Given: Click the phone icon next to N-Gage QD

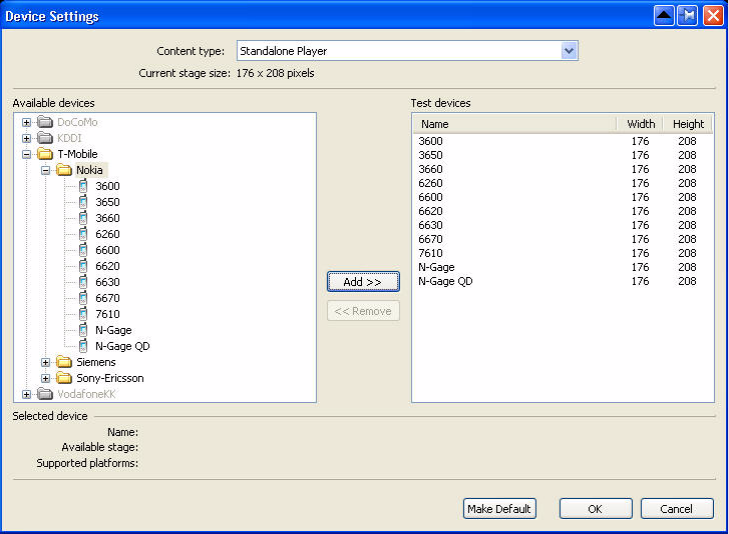Looking at the screenshot, I should (84, 346).
